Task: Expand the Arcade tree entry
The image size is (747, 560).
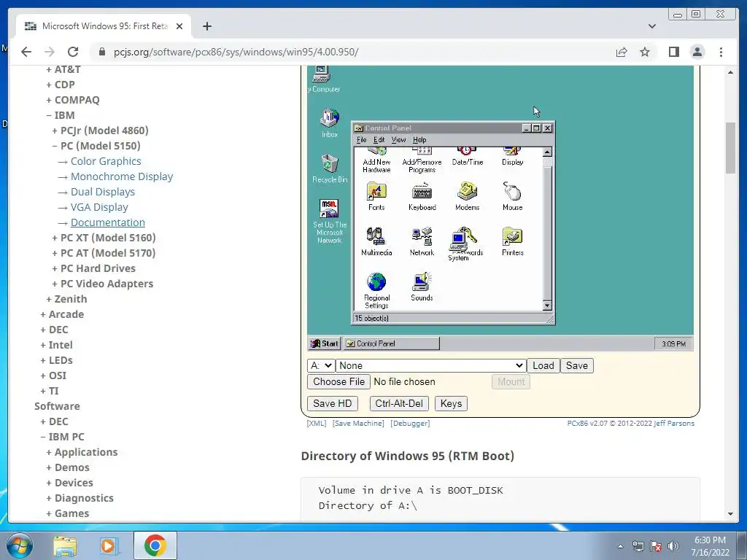Action: pyautogui.click(x=62, y=314)
